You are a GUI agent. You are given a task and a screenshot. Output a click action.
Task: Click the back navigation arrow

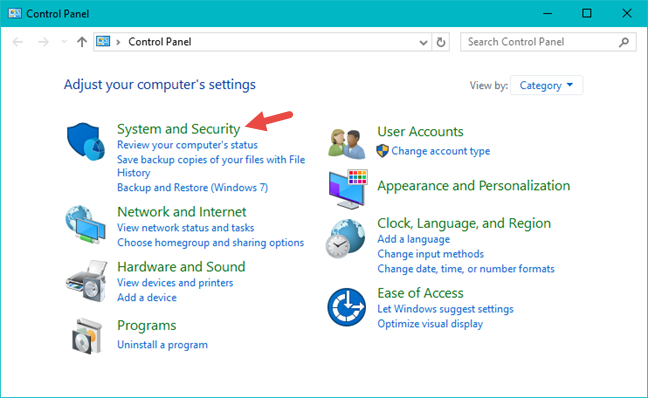pyautogui.click(x=18, y=42)
